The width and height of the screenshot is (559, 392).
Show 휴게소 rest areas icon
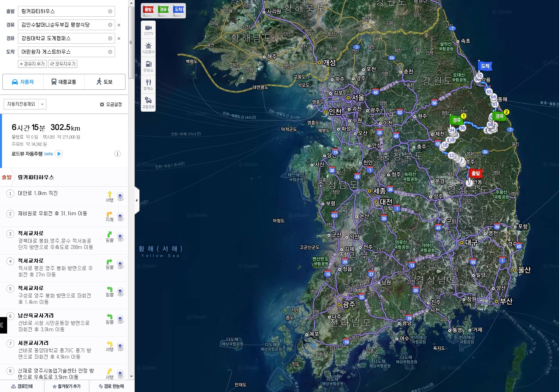pyautogui.click(x=148, y=84)
